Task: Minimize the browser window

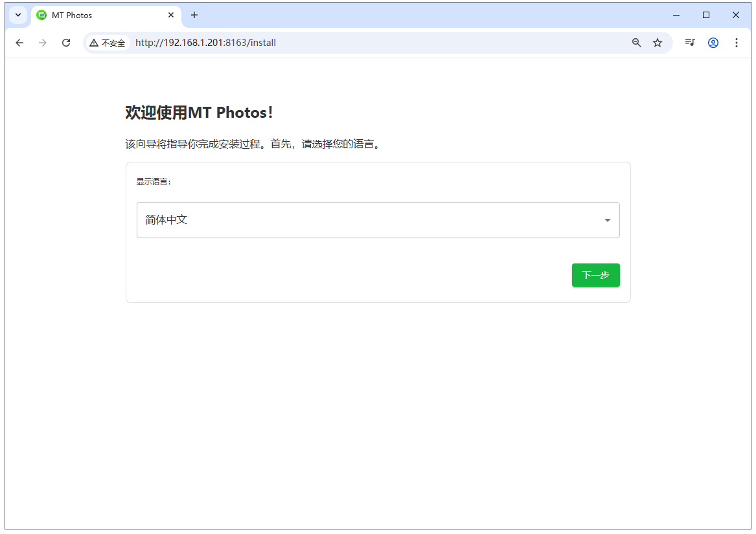Action: tap(676, 15)
